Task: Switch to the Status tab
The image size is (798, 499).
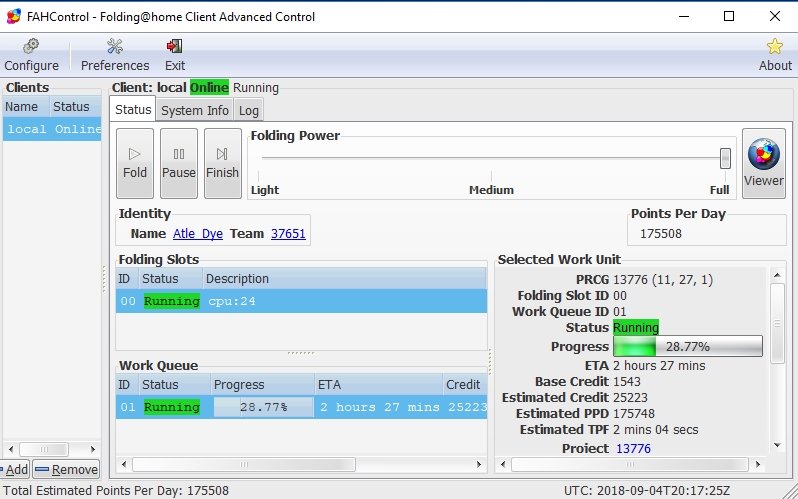Action: 133,110
